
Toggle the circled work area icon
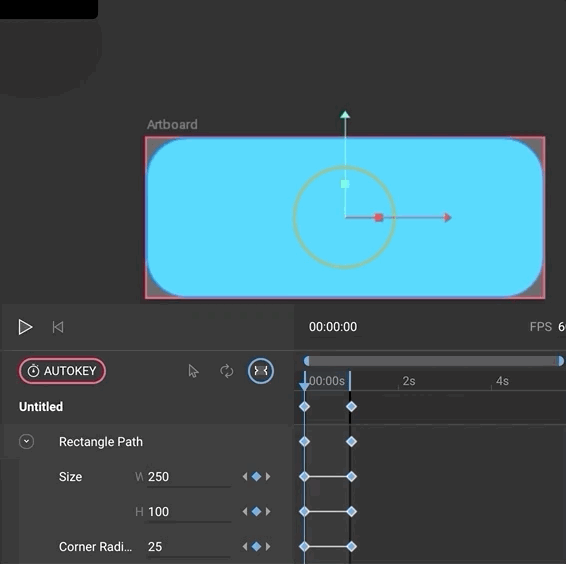click(261, 371)
